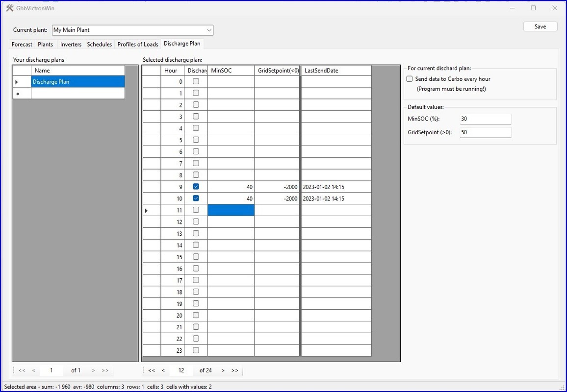Open the Current plant dropdown
This screenshot has width=567, height=392.
tap(209, 30)
